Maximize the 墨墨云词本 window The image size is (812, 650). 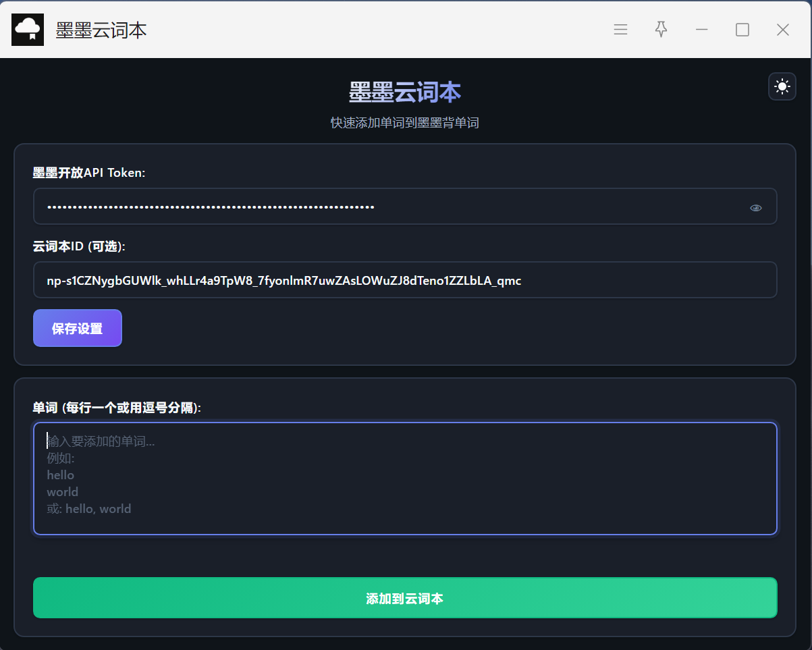pos(742,30)
